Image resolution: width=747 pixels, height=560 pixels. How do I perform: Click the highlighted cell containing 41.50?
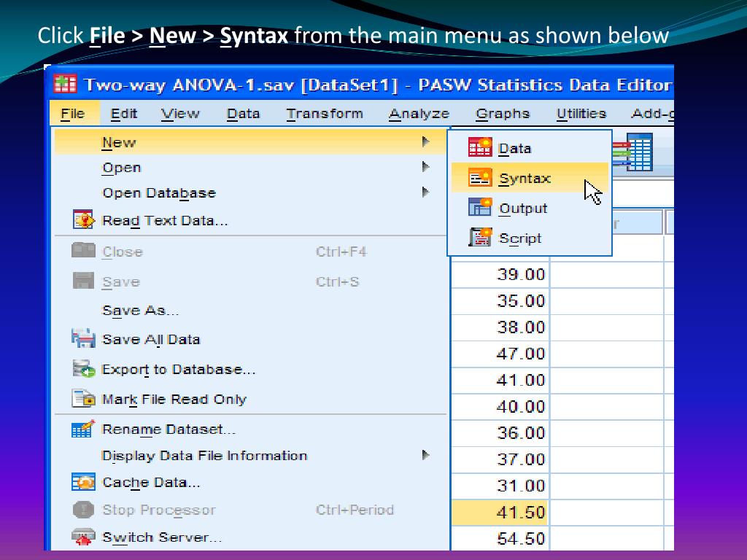(500, 513)
